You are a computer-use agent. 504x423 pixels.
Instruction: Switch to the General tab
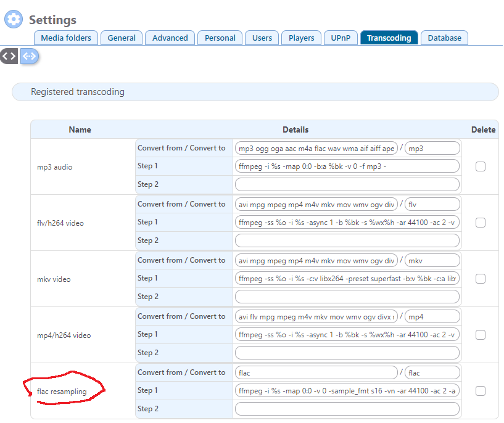coord(122,38)
